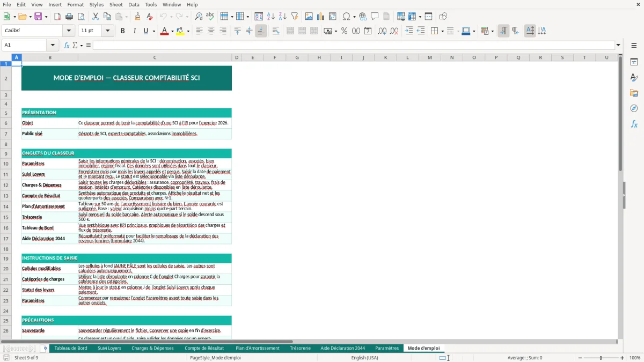This screenshot has height=362, width=644.
Task: Click Sort Ascending icon
Action: click(x=271, y=17)
